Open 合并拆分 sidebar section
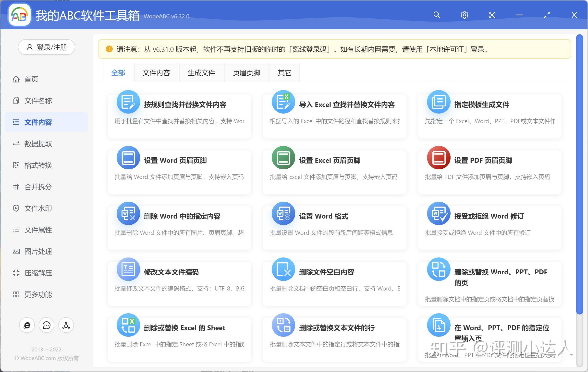 [47, 187]
